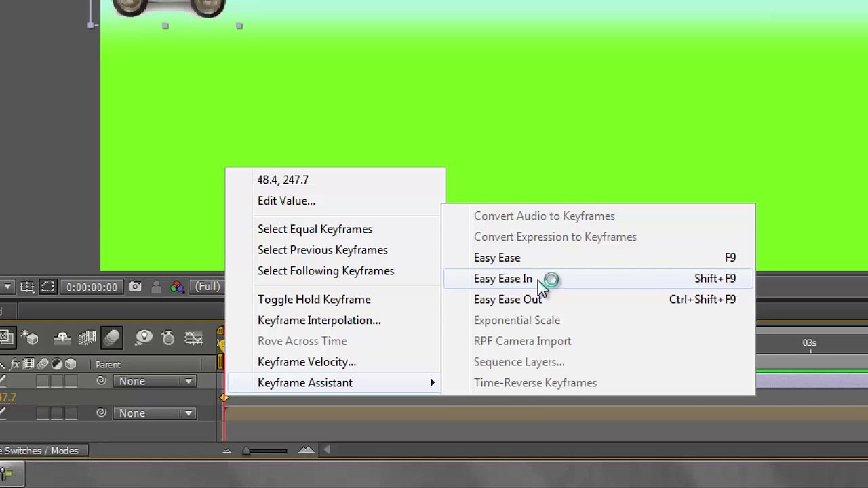868x488 pixels.
Task: Enable Frame Blending timeline toolbar button
Action: (x=87, y=338)
